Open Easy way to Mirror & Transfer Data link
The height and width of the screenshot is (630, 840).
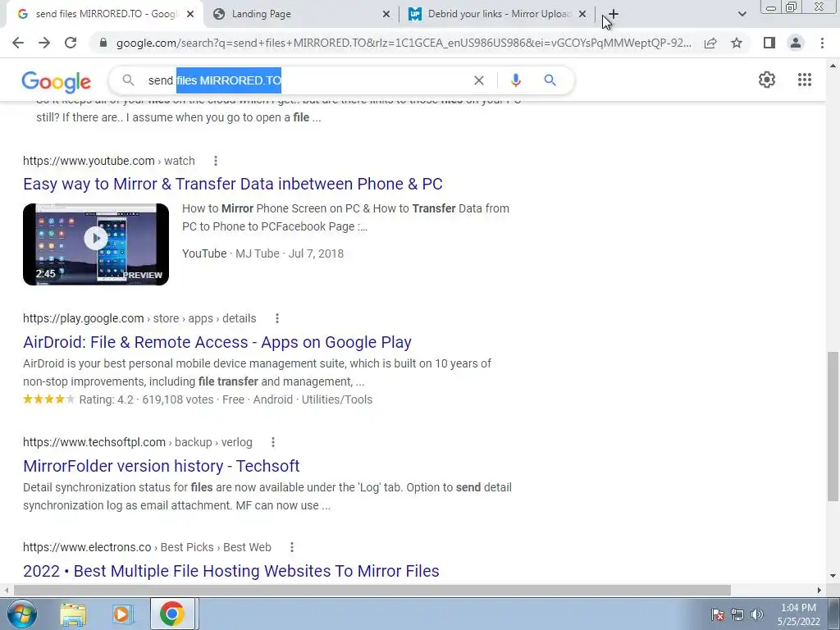click(x=232, y=184)
